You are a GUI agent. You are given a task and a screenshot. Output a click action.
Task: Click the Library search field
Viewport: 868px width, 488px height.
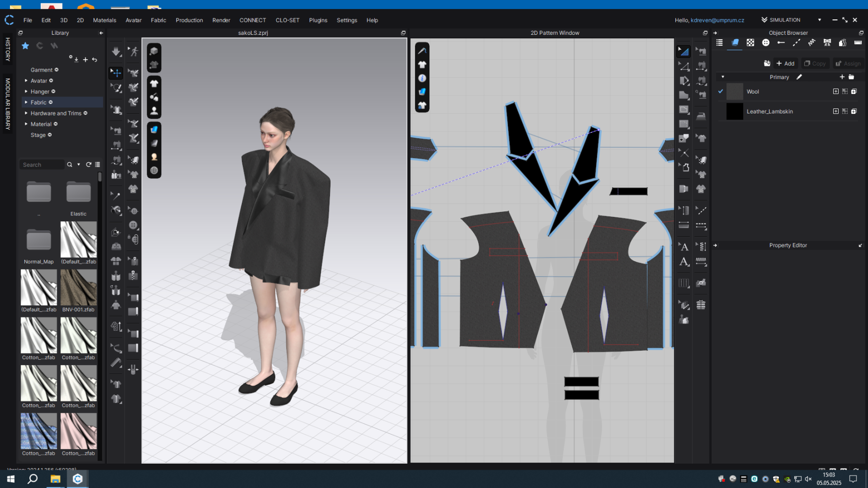click(42, 164)
